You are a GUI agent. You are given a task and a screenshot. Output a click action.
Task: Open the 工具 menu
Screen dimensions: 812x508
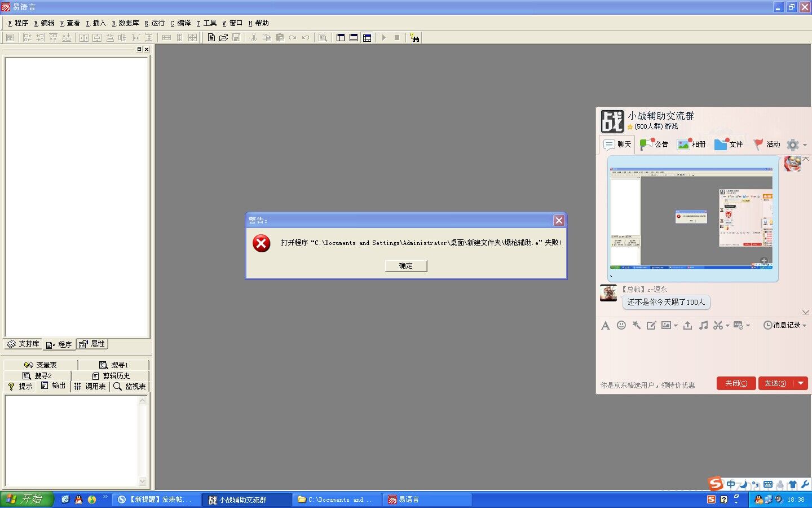pyautogui.click(x=206, y=23)
